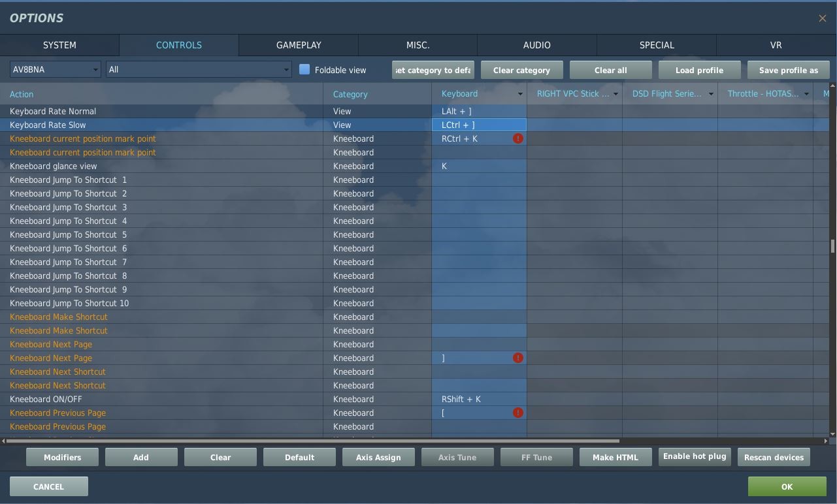Switch to the VR tab

click(776, 45)
